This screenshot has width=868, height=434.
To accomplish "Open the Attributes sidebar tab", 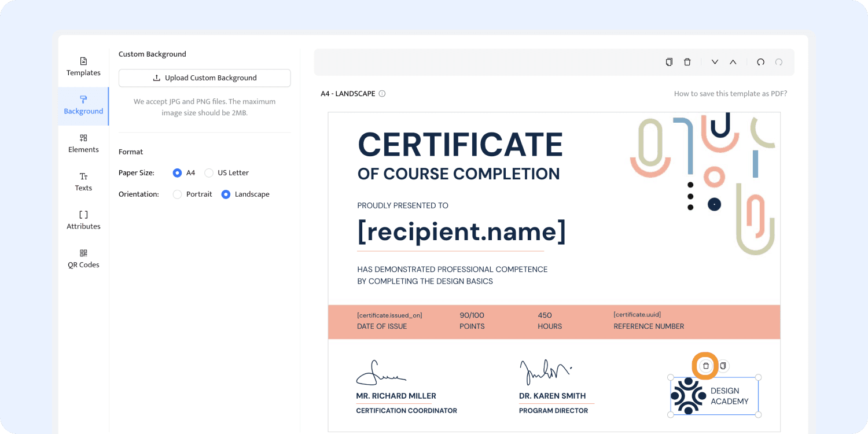I will (x=83, y=220).
